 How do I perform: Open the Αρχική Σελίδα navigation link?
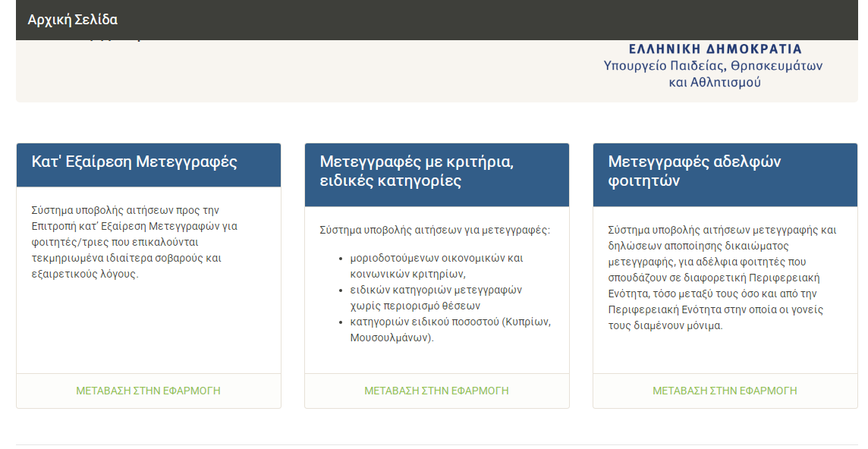[73, 20]
